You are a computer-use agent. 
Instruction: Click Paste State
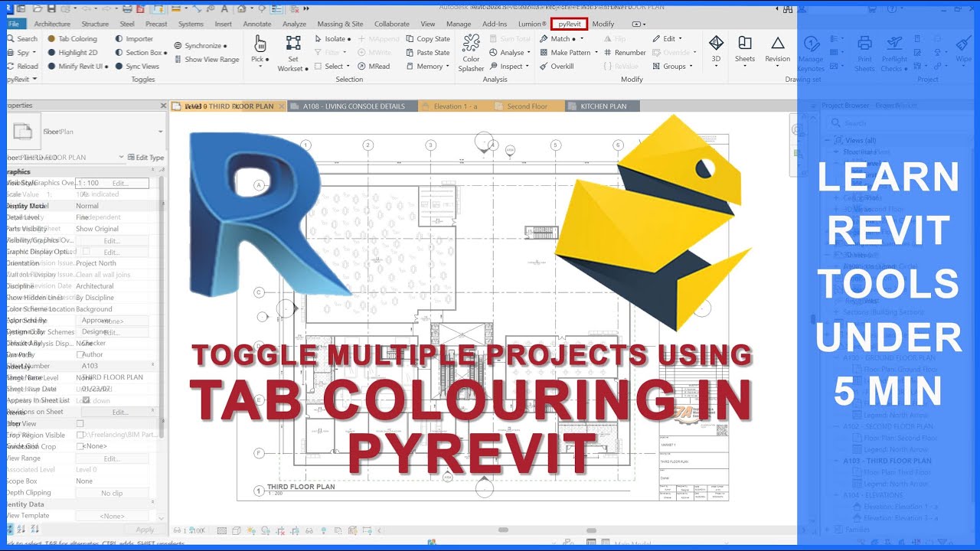point(427,53)
